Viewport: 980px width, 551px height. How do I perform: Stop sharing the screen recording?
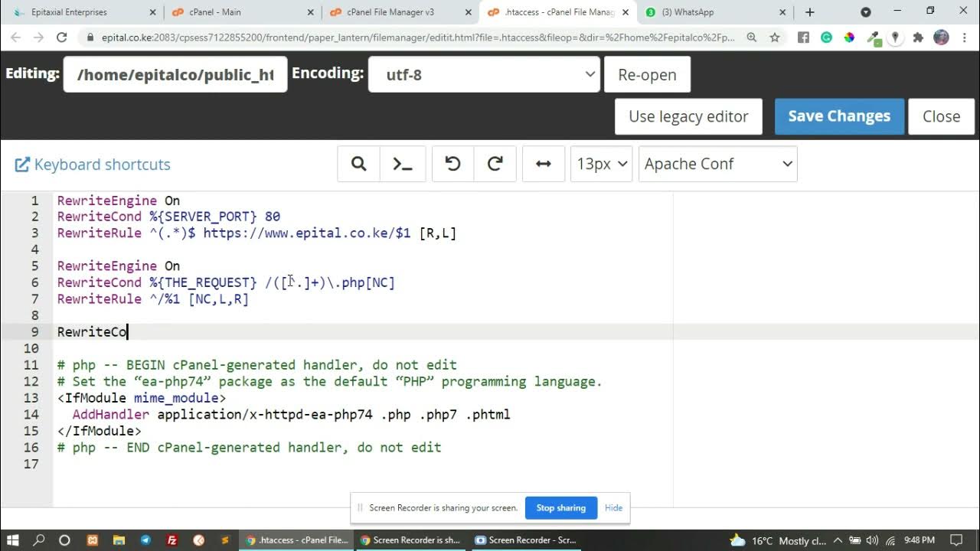tap(560, 507)
